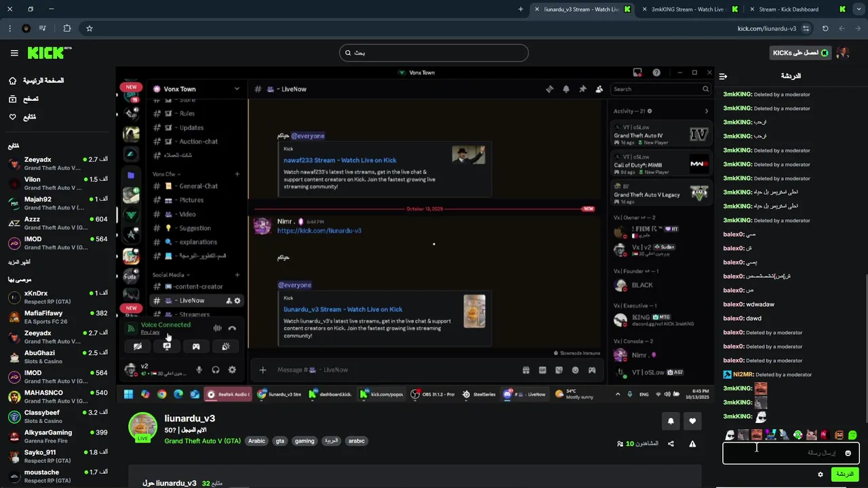Click the Discord threads icon in stream
This screenshot has width=868, height=488.
[x=549, y=89]
